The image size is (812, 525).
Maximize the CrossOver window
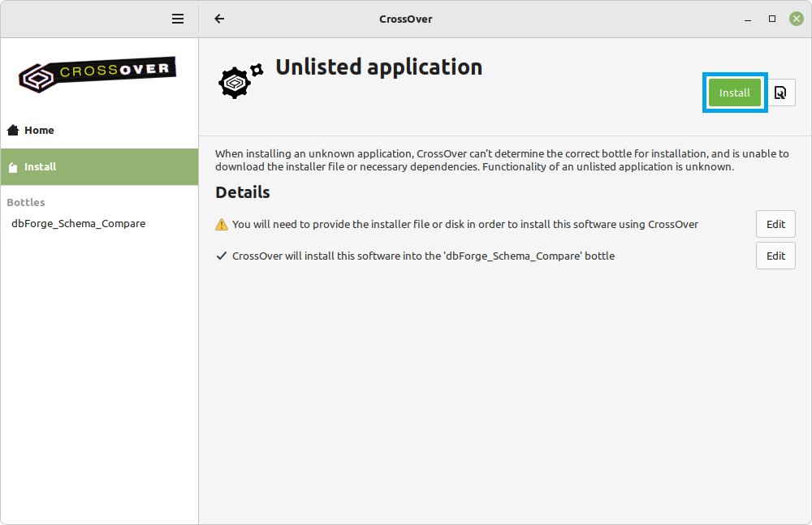click(x=772, y=19)
